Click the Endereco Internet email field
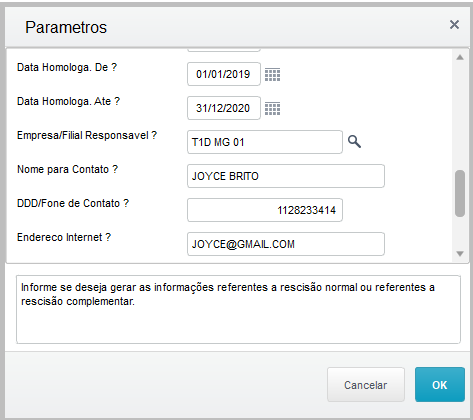This screenshot has height=420, width=473. click(x=286, y=244)
